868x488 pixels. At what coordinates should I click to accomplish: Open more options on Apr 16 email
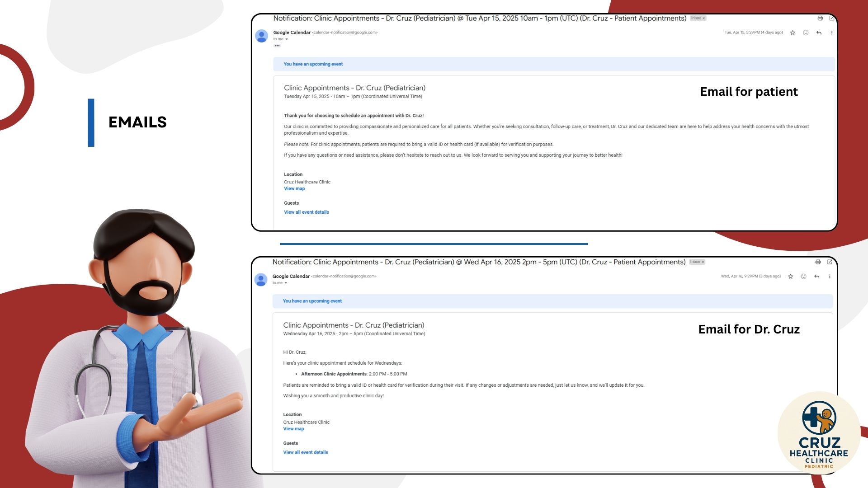(830, 277)
